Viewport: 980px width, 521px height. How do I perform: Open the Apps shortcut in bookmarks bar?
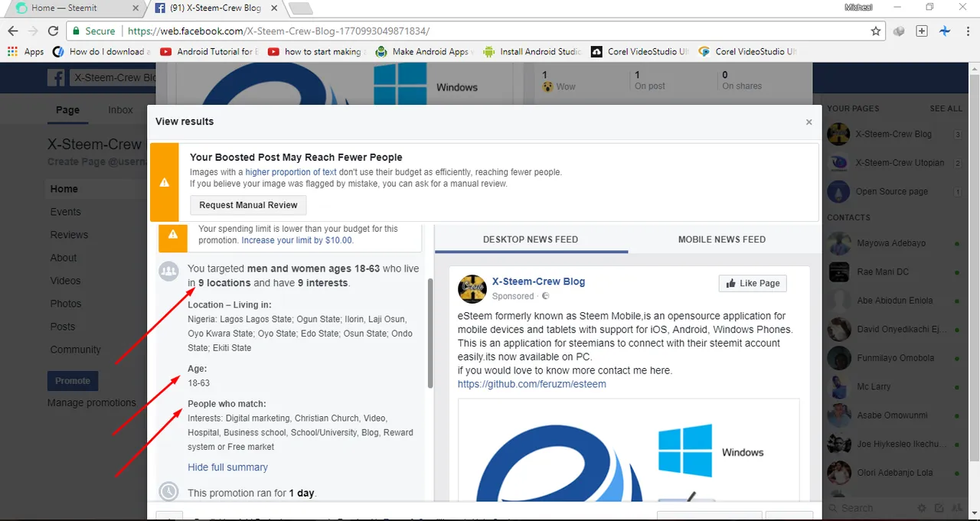(x=26, y=52)
